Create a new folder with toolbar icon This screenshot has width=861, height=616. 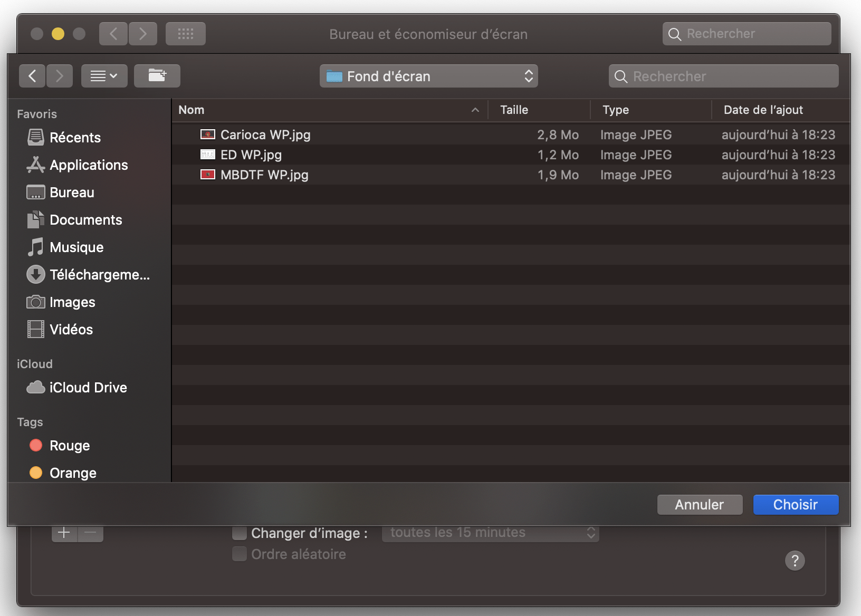click(x=157, y=76)
